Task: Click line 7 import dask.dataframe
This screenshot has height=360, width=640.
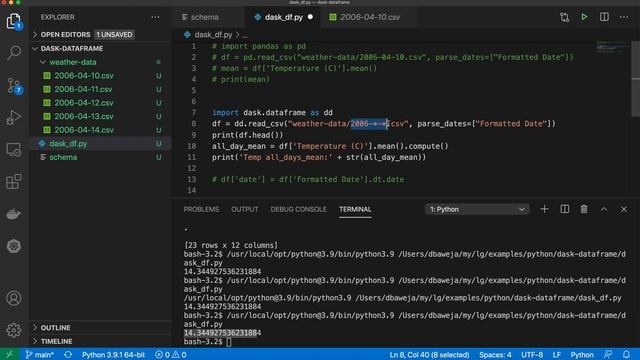Action: click(272, 113)
